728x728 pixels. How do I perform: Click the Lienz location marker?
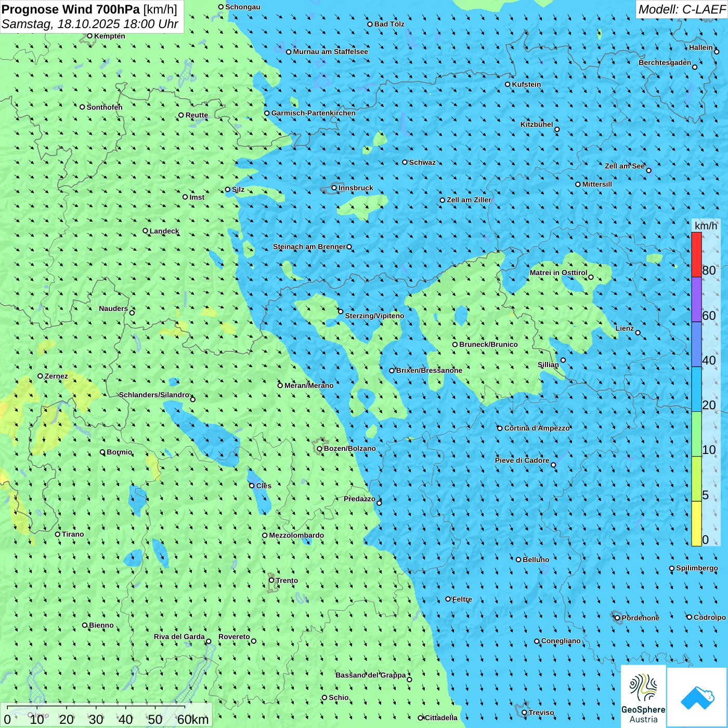pyautogui.click(x=638, y=333)
